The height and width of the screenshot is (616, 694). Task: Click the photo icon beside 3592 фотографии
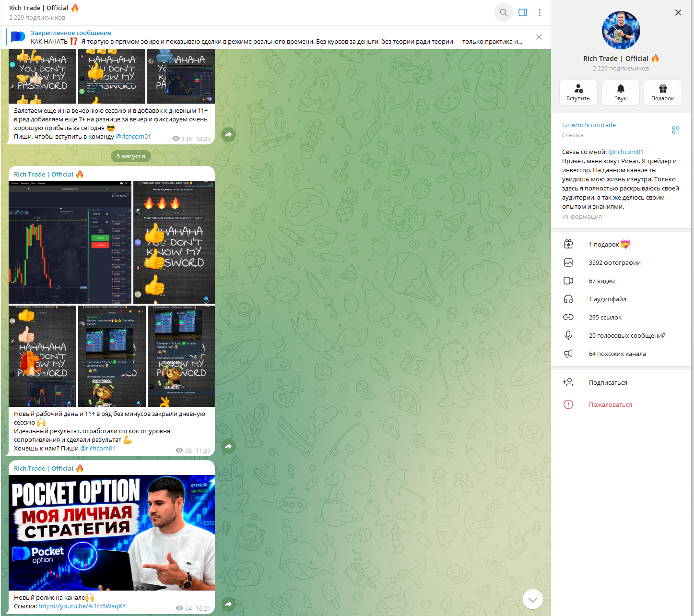pos(568,262)
